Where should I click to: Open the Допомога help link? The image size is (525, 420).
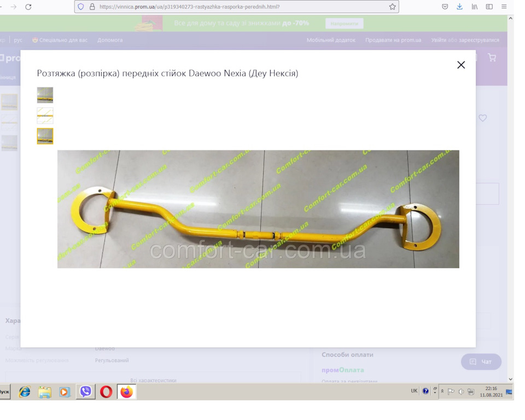[110, 40]
